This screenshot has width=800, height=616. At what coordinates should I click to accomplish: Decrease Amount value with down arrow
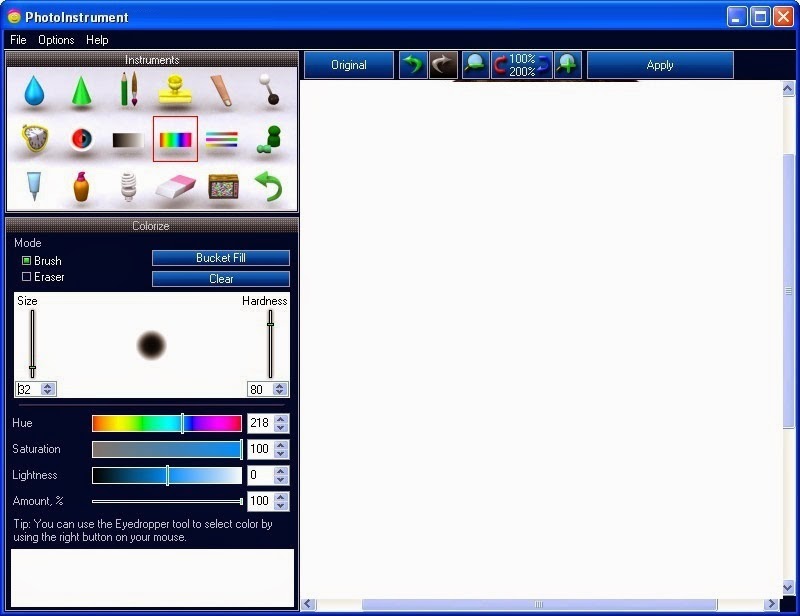pos(281,505)
